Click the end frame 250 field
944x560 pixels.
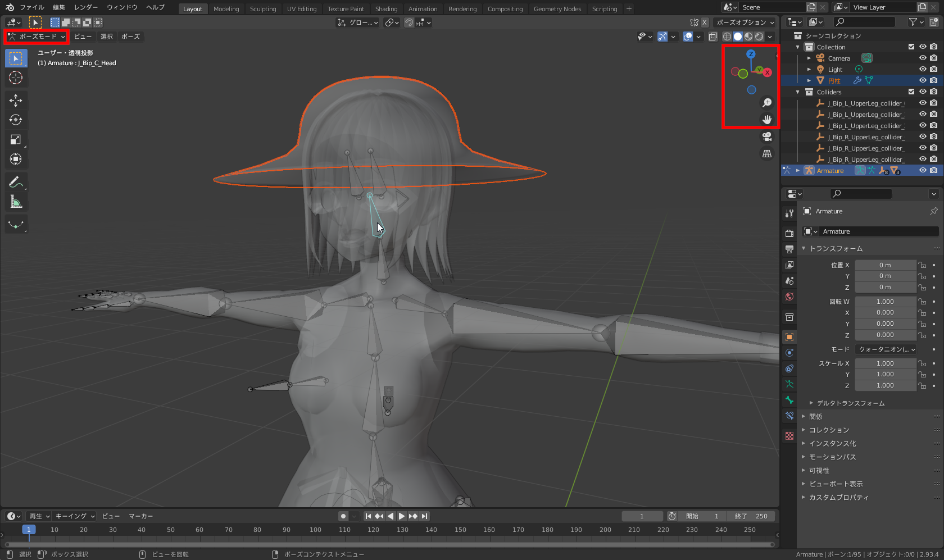click(x=751, y=516)
